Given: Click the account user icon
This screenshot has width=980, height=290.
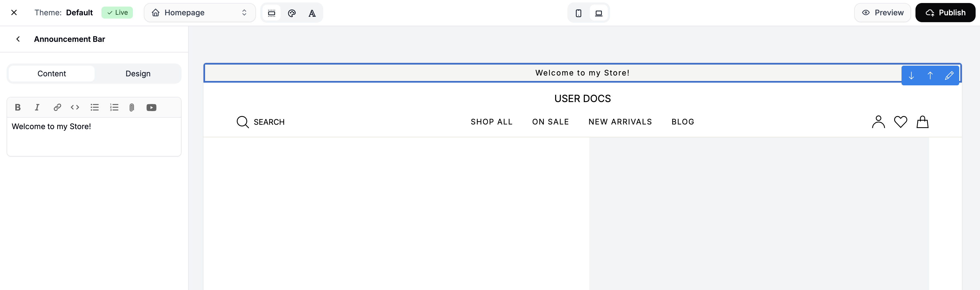Looking at the screenshot, I should (879, 122).
